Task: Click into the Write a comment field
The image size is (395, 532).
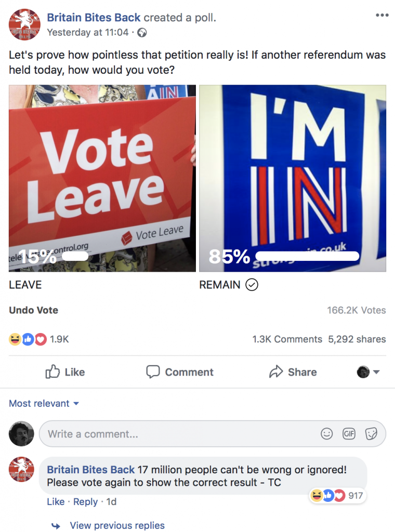Action: coord(177,434)
